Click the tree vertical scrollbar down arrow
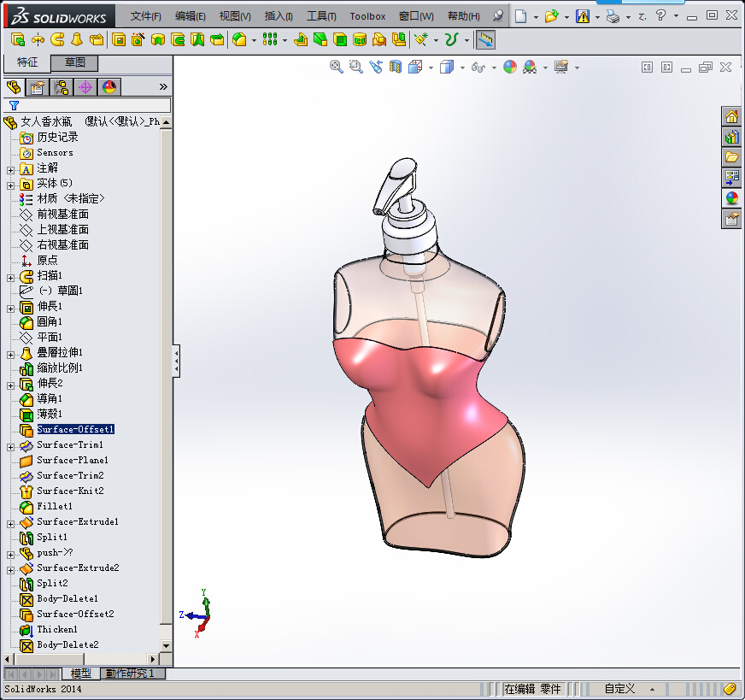This screenshot has width=745, height=700. pyautogui.click(x=166, y=646)
